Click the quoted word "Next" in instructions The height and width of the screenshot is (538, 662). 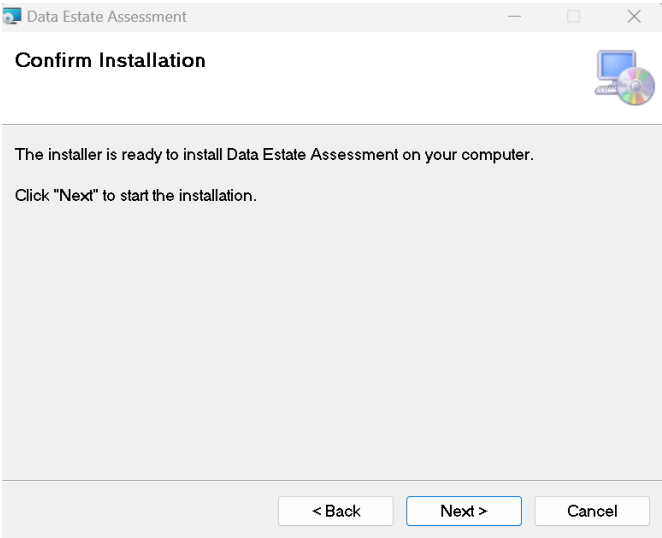(76, 196)
